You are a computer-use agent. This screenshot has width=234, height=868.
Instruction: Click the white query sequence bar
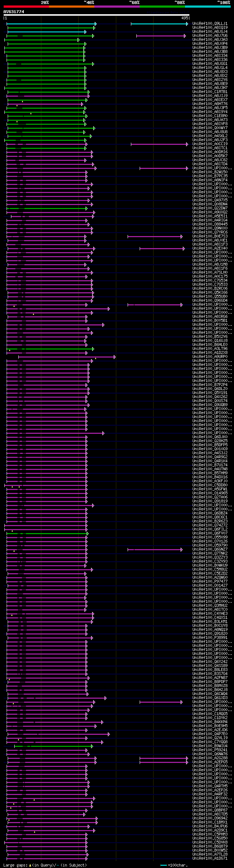tap(97, 15)
